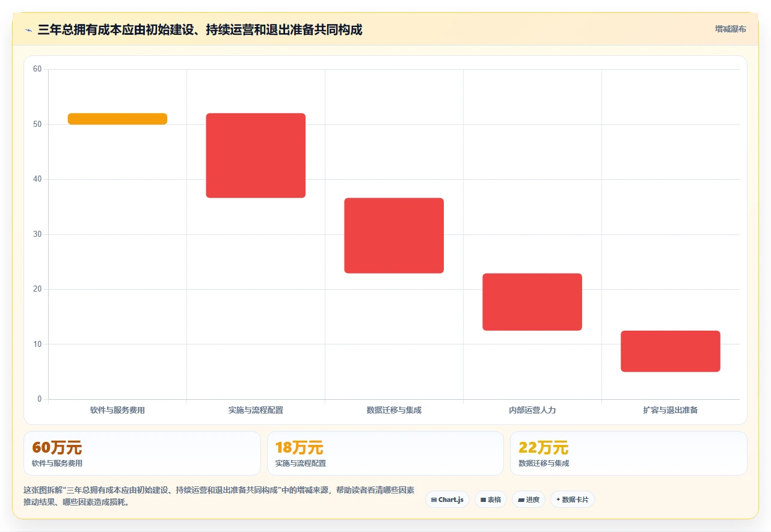
Task: Select the 18万元 data card
Action: pyautogui.click(x=385, y=453)
